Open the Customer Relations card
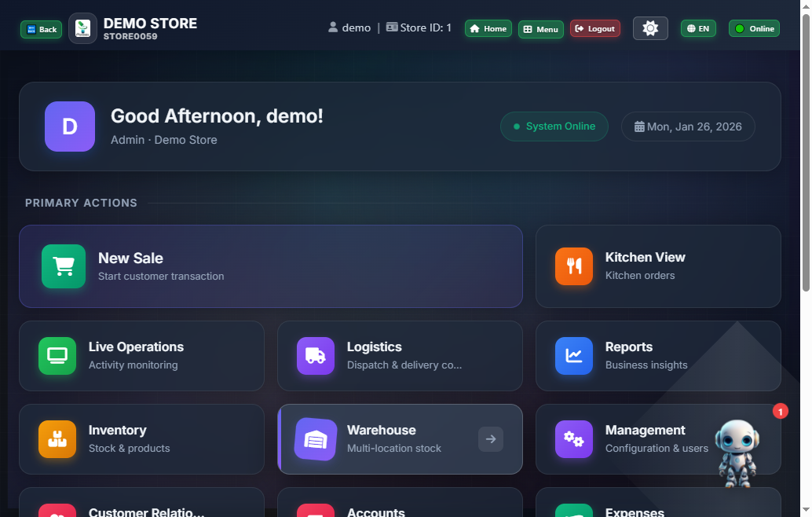Image resolution: width=812 pixels, height=517 pixels. (x=141, y=502)
